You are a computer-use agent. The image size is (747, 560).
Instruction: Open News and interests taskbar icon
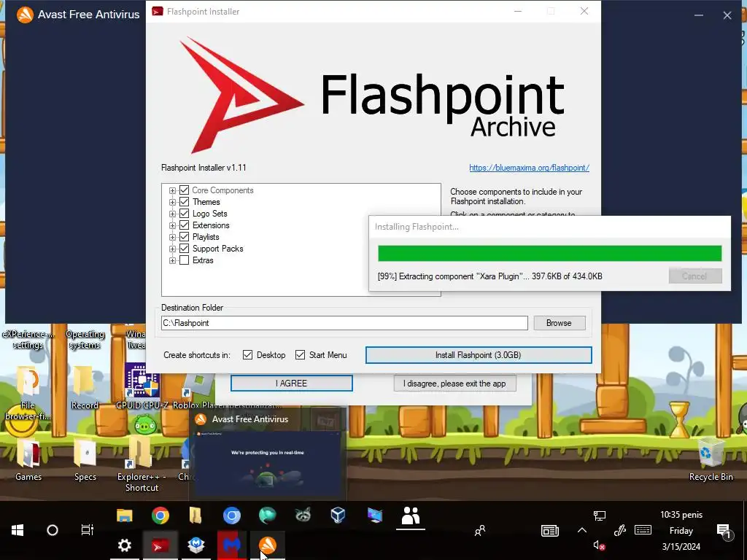tap(550, 531)
